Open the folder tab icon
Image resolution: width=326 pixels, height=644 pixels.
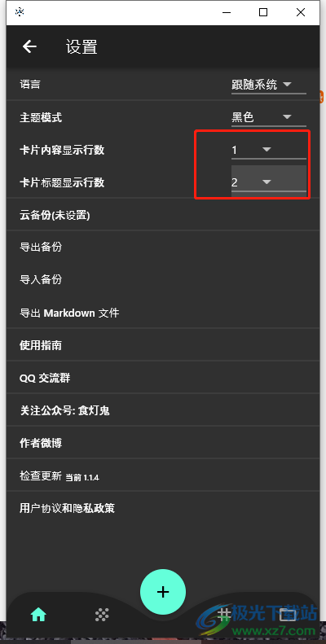coord(288,615)
